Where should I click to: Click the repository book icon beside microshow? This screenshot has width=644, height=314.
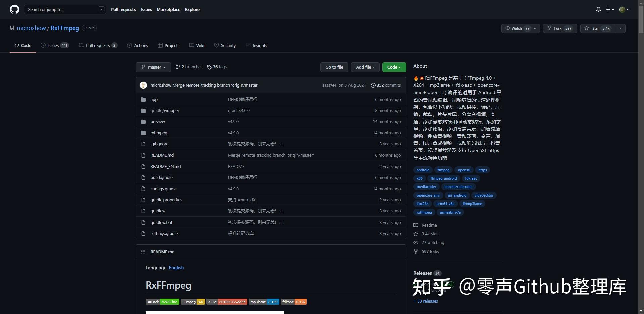[x=12, y=28]
